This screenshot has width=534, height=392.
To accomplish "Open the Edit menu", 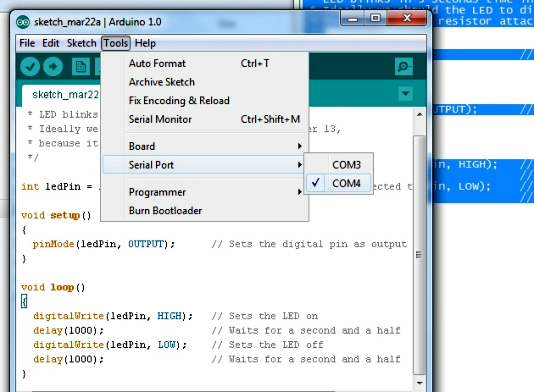I will tap(51, 43).
